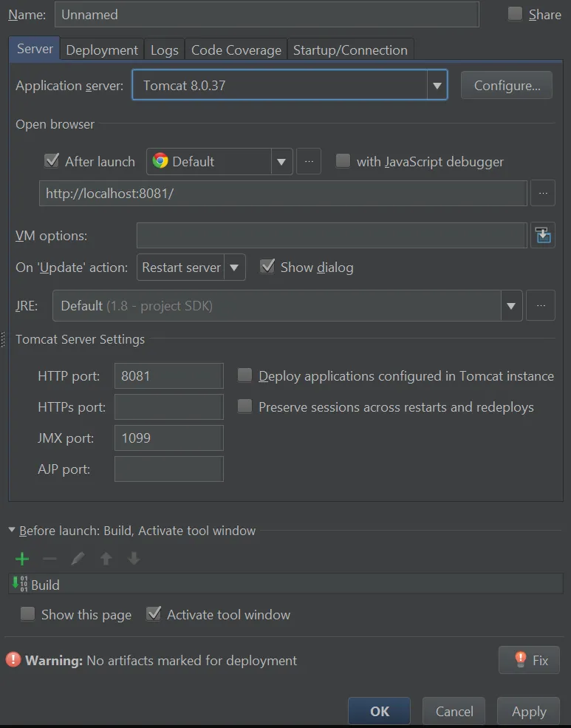Toggle the Show dialog checkbox

[267, 267]
